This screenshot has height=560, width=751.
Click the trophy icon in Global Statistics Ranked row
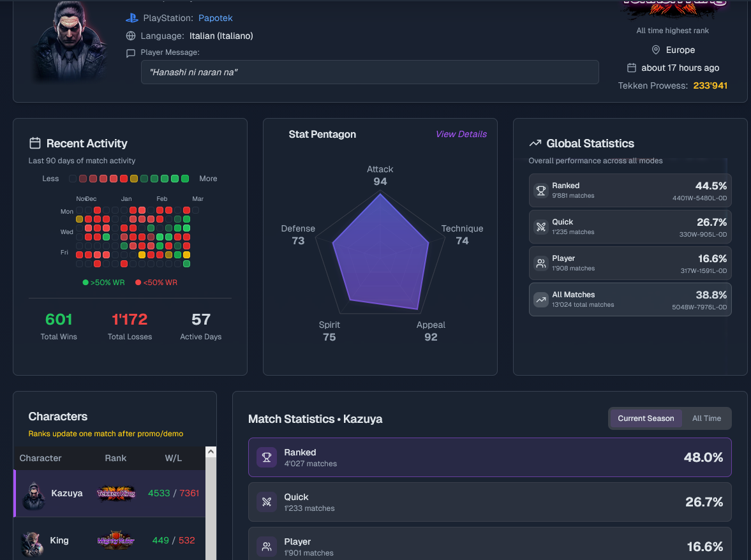[x=541, y=190]
